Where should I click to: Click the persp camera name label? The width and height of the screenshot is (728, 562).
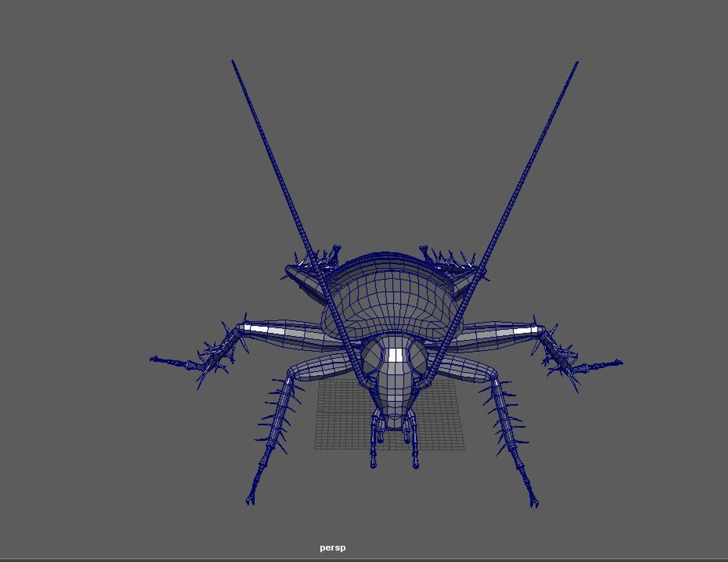[333, 547]
